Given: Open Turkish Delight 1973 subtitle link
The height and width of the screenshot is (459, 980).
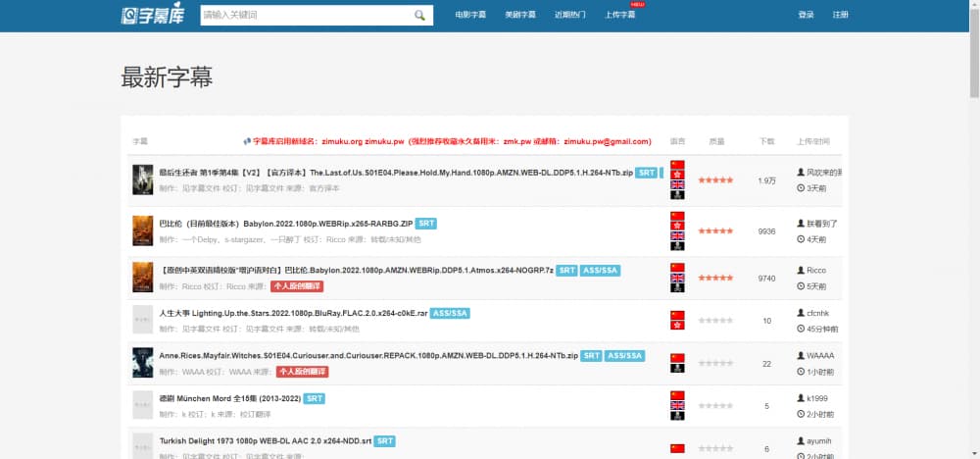Looking at the screenshot, I should click(x=265, y=441).
